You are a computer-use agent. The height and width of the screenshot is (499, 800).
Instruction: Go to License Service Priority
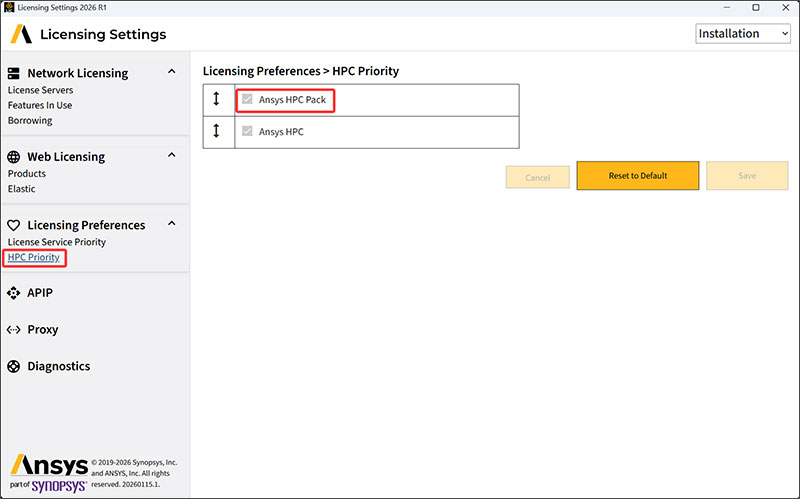click(56, 242)
